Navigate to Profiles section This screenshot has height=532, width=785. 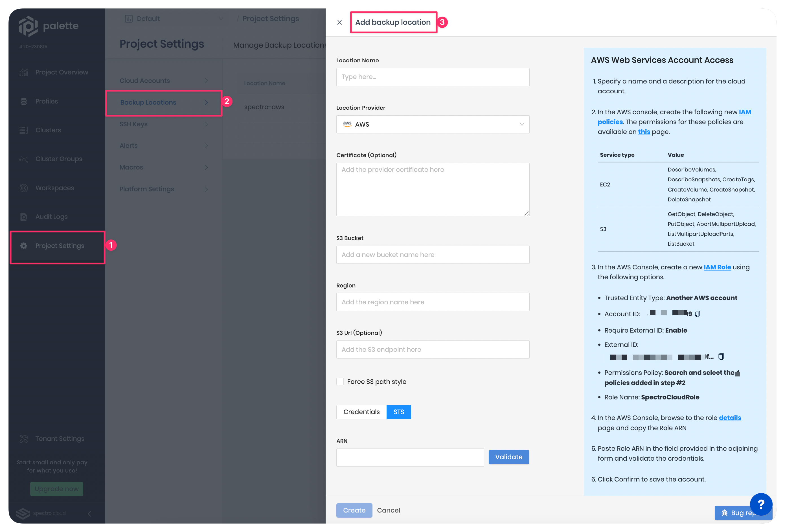(x=46, y=101)
